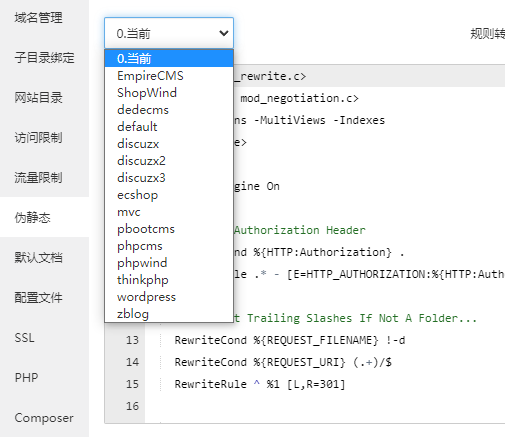Viewport: 505px width, 437px height.
Task: Click the Trailing Slashes comment line
Action: point(355,318)
